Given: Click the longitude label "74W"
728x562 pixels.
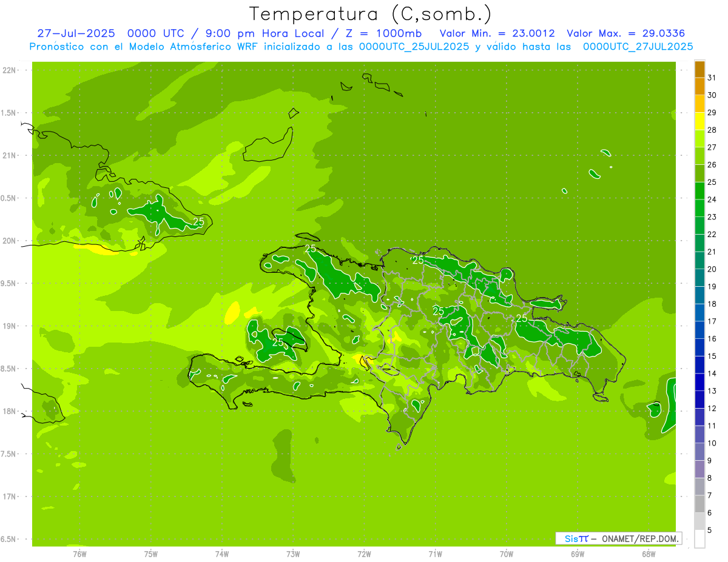Looking at the screenshot, I should click(222, 554).
